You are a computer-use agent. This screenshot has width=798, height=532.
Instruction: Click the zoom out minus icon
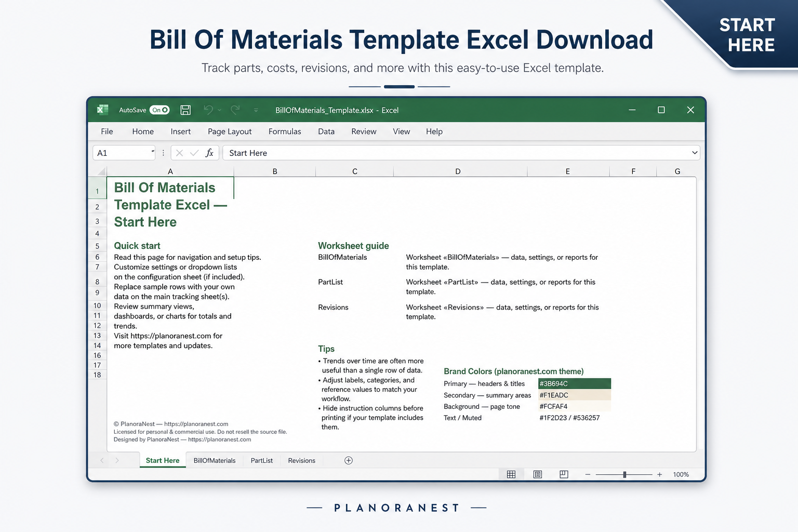(x=588, y=474)
